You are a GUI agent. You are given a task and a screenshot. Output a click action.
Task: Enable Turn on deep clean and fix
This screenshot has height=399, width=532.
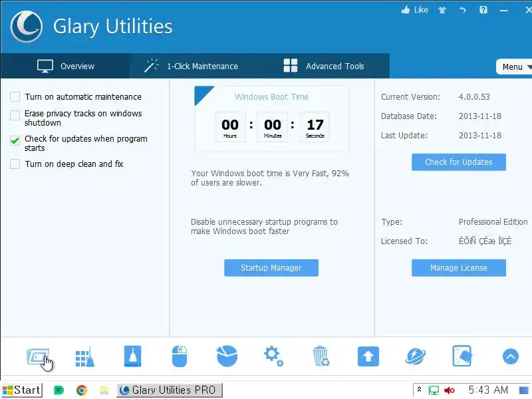pos(15,164)
